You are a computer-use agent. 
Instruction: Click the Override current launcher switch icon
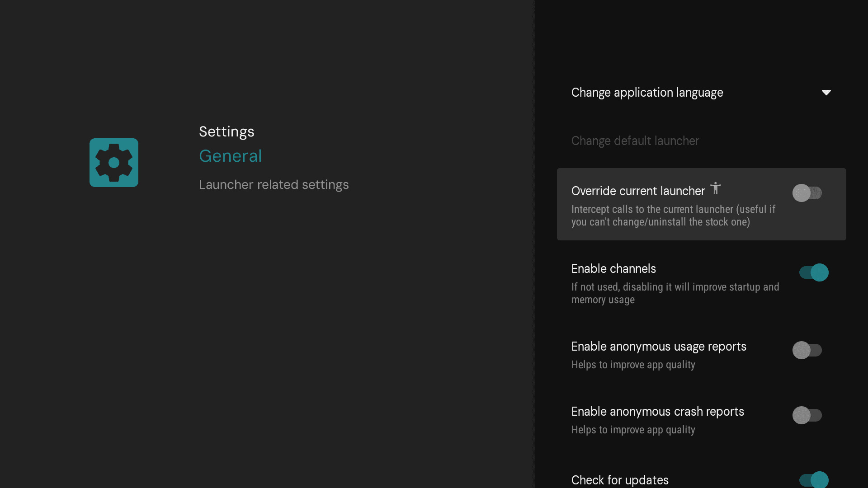coord(808,193)
